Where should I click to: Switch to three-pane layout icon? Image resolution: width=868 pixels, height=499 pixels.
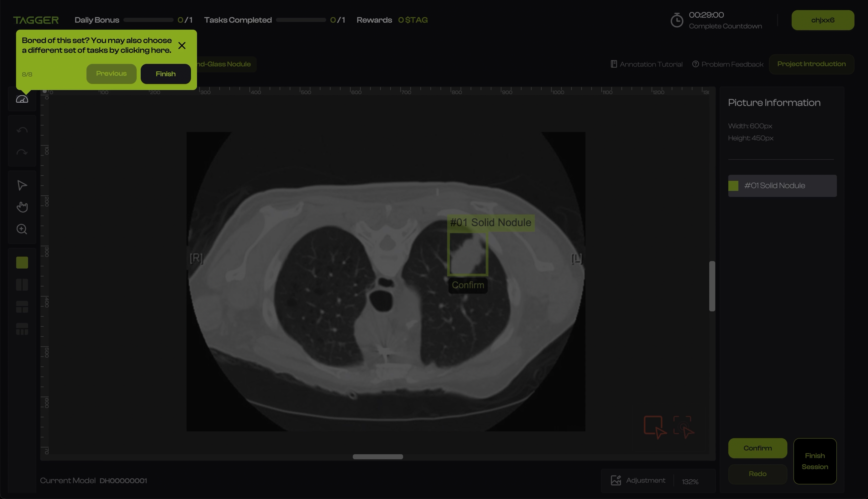[x=22, y=307]
